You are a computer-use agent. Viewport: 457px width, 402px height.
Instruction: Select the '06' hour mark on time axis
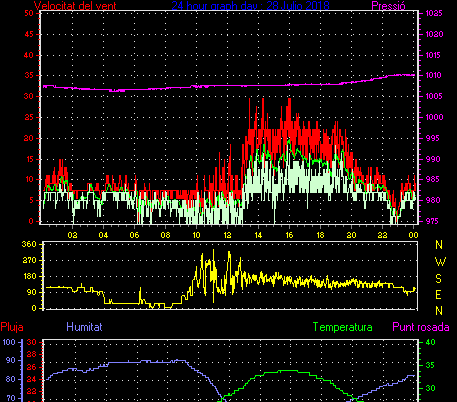tap(134, 235)
